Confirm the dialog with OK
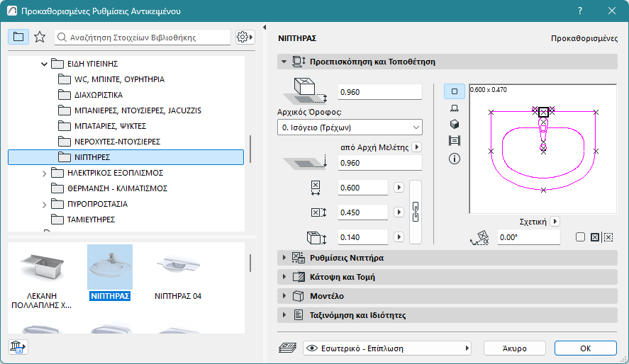The width and height of the screenshot is (629, 364). (x=585, y=348)
